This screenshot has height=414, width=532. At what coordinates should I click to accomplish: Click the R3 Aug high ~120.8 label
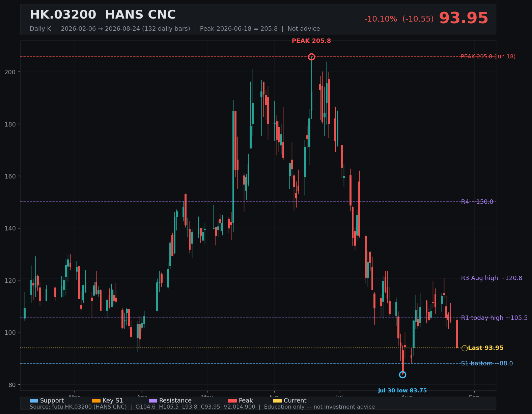[x=492, y=278]
